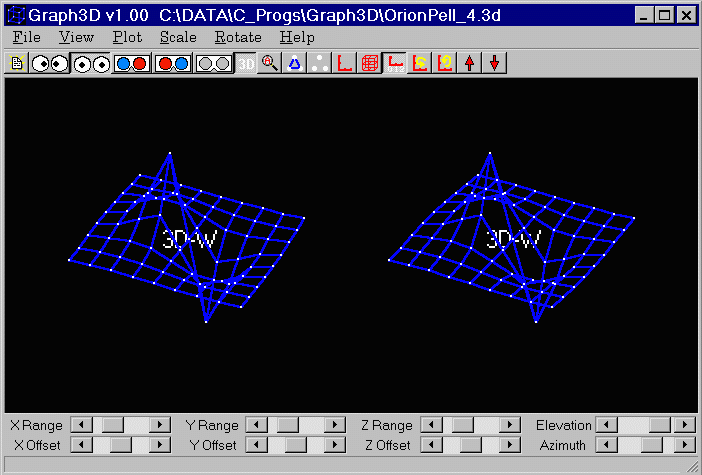
Task: Click the Z Offset left arrow
Action: click(432, 445)
